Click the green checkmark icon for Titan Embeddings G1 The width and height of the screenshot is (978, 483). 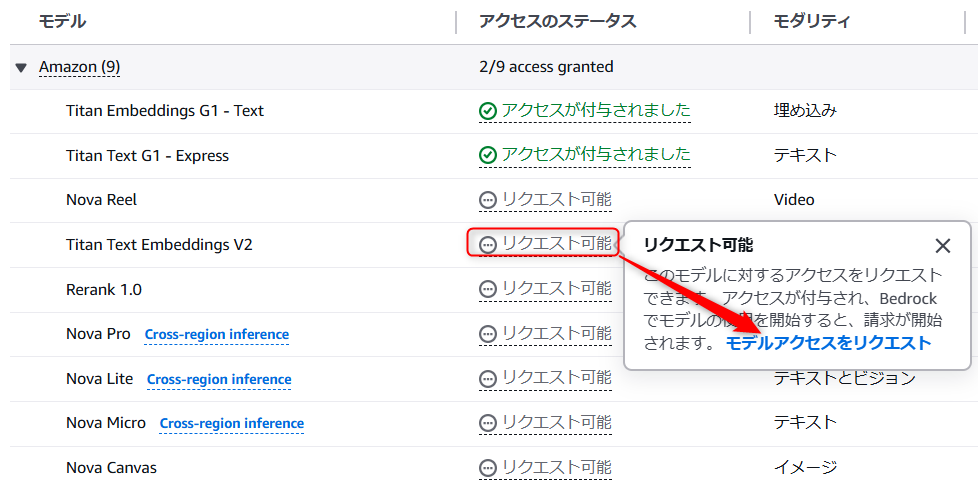pyautogui.click(x=488, y=112)
